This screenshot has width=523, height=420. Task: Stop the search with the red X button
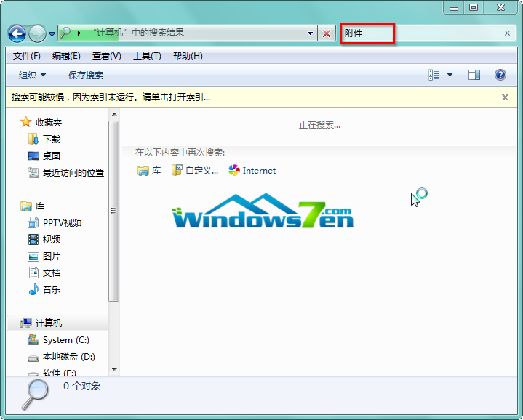click(327, 33)
